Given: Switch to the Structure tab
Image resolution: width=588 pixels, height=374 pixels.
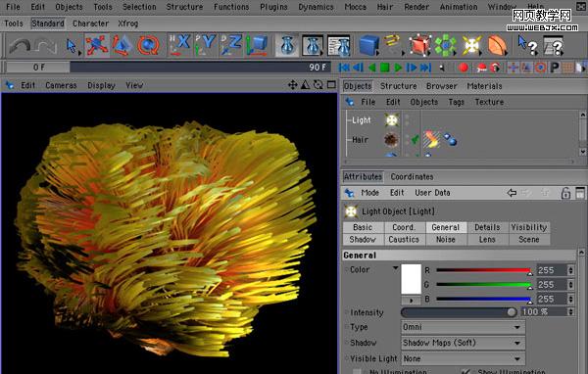Looking at the screenshot, I should (398, 86).
